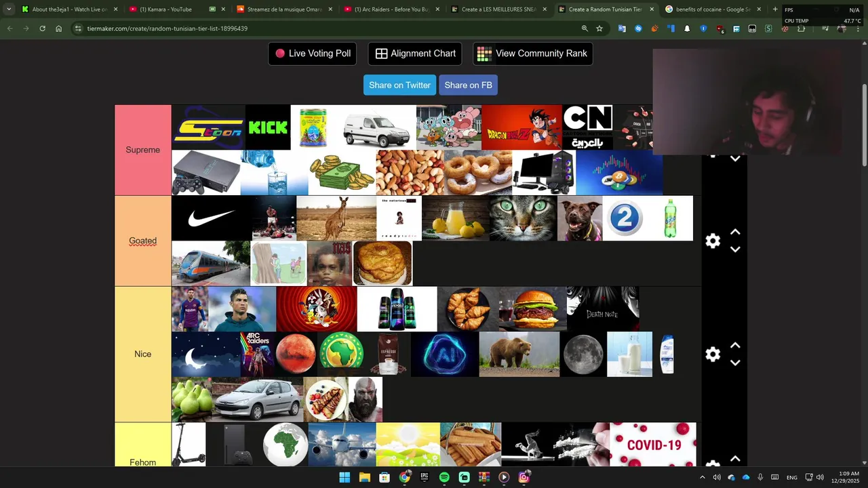
Task: Click the Dragon Ball Z image
Action: [x=521, y=127]
